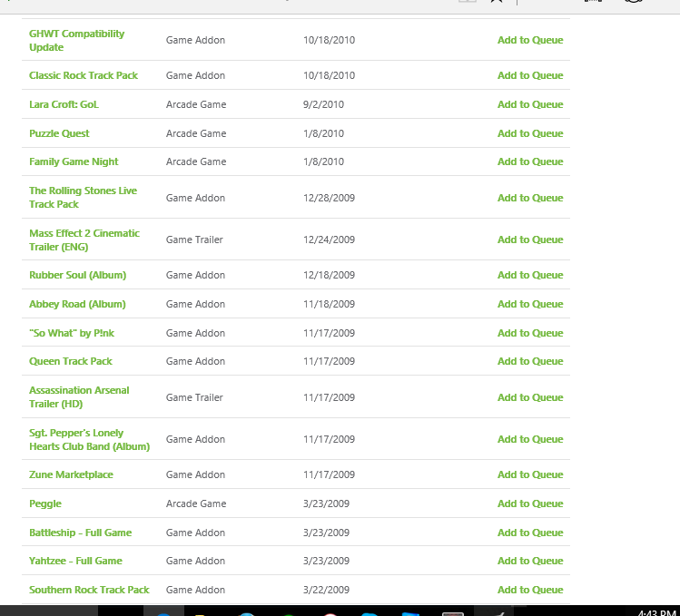
Task: Open The Rolling Stones Live Track Pack link
Action: coord(83,197)
